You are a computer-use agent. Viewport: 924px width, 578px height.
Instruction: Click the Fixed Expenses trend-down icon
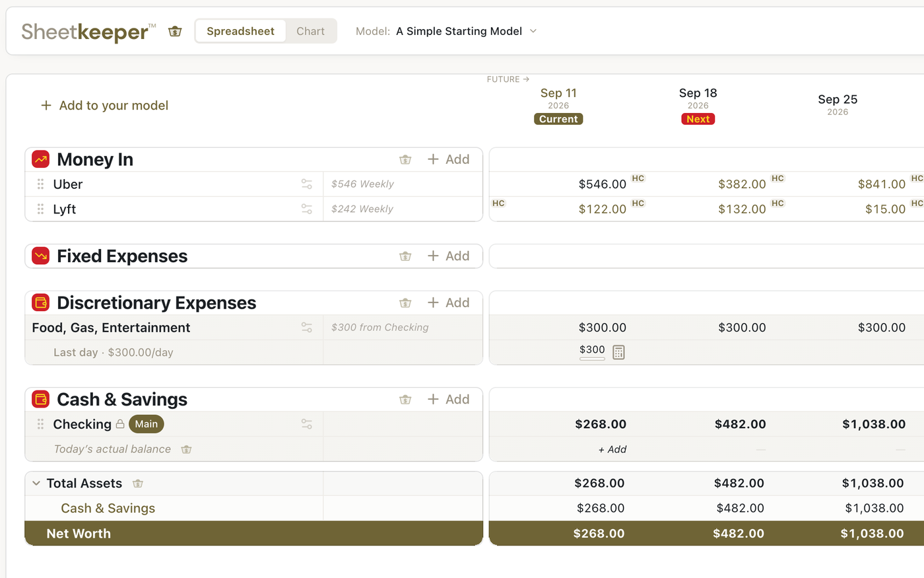click(x=41, y=256)
